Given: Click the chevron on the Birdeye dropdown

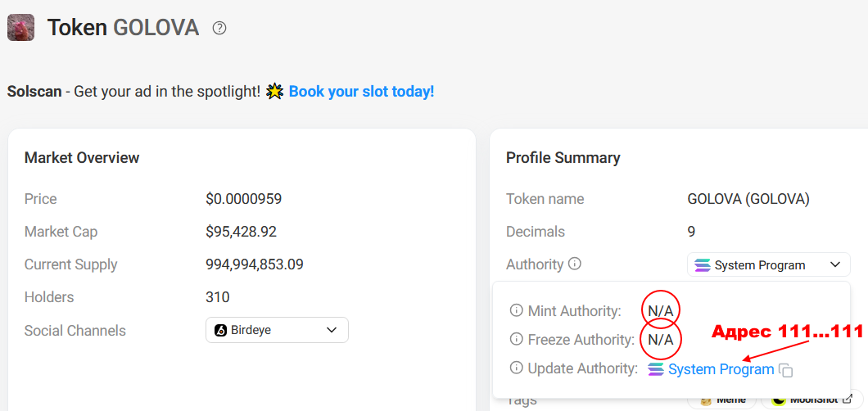Looking at the screenshot, I should 332,330.
